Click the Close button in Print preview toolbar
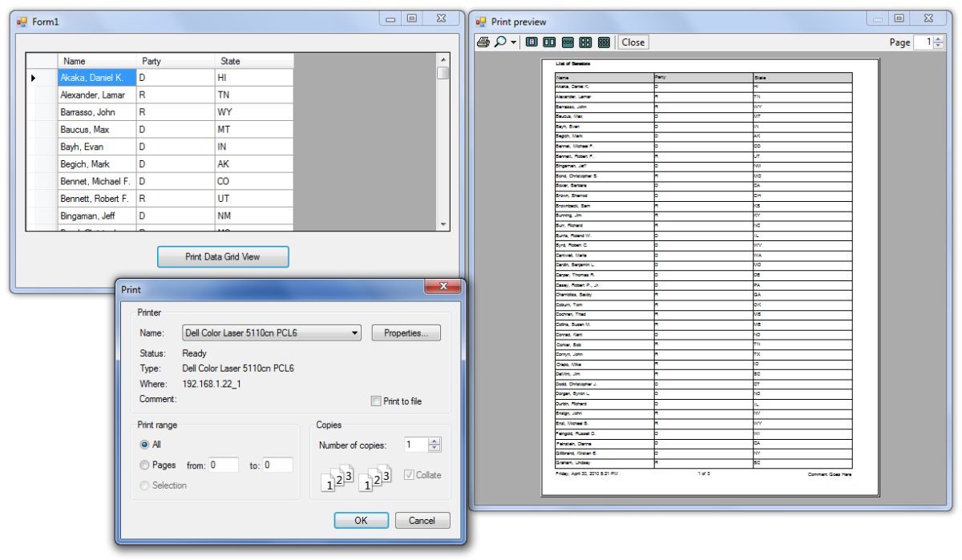 [x=633, y=42]
